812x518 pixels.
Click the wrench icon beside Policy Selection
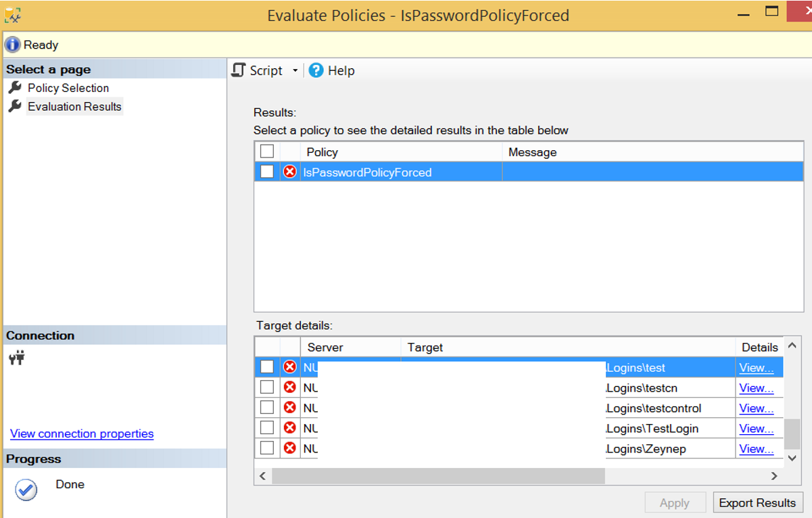click(16, 87)
